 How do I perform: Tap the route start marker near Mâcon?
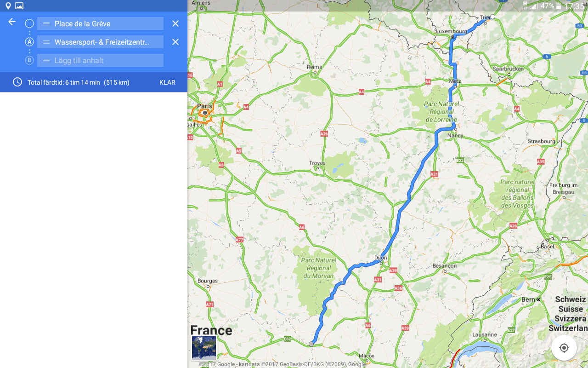(311, 344)
